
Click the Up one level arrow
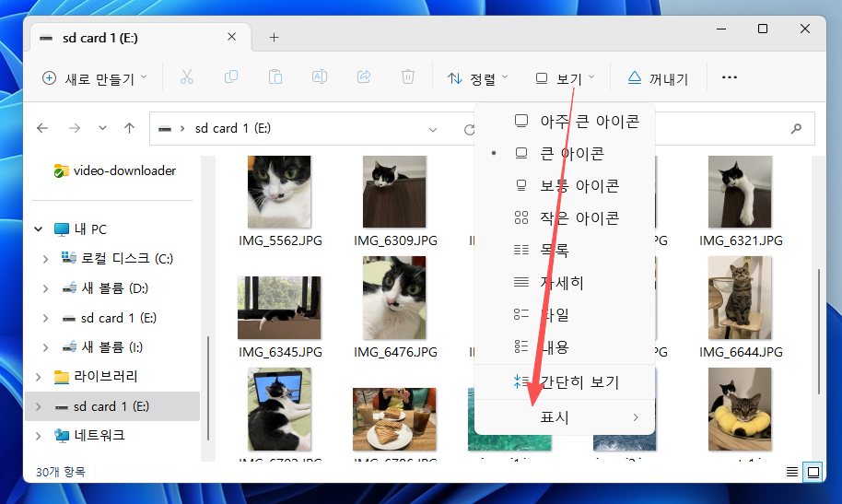pos(129,128)
